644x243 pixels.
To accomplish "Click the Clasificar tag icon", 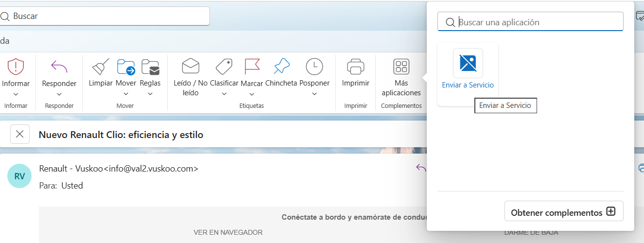I will [224, 66].
